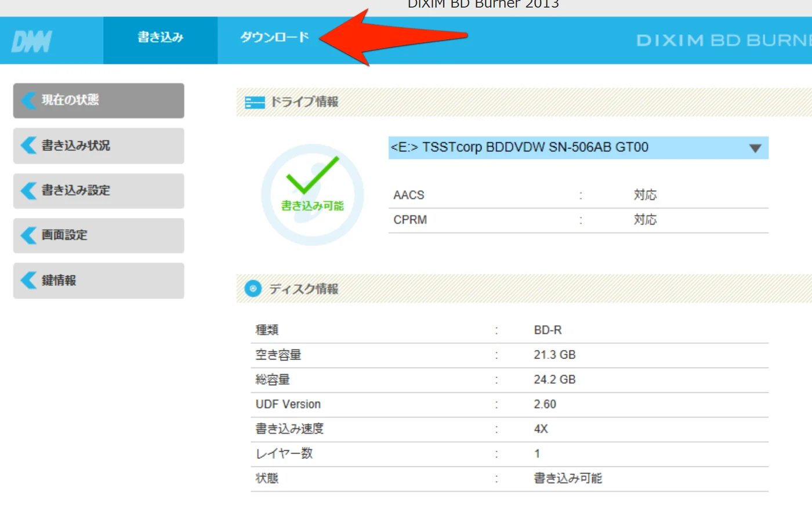Click the BD-R disc type value

tap(548, 330)
